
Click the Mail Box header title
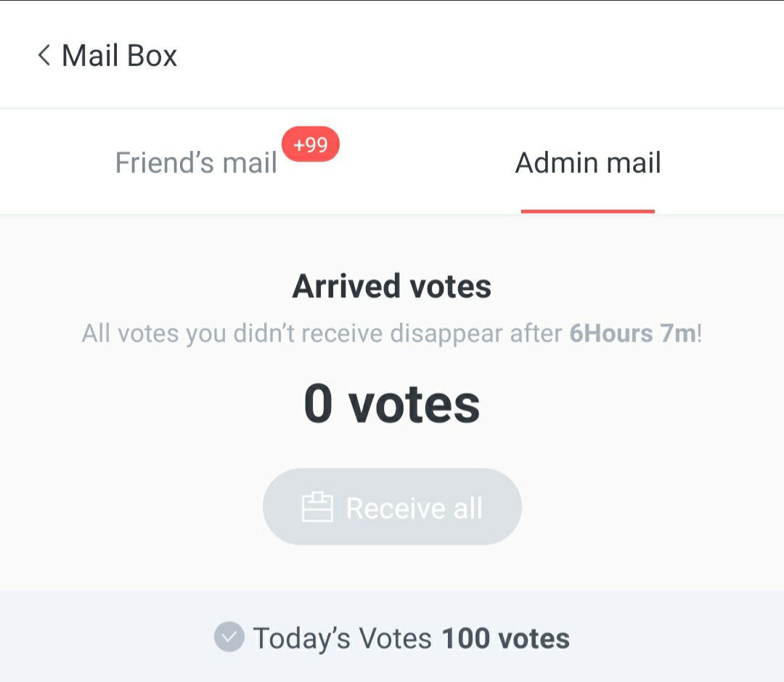pyautogui.click(x=119, y=55)
